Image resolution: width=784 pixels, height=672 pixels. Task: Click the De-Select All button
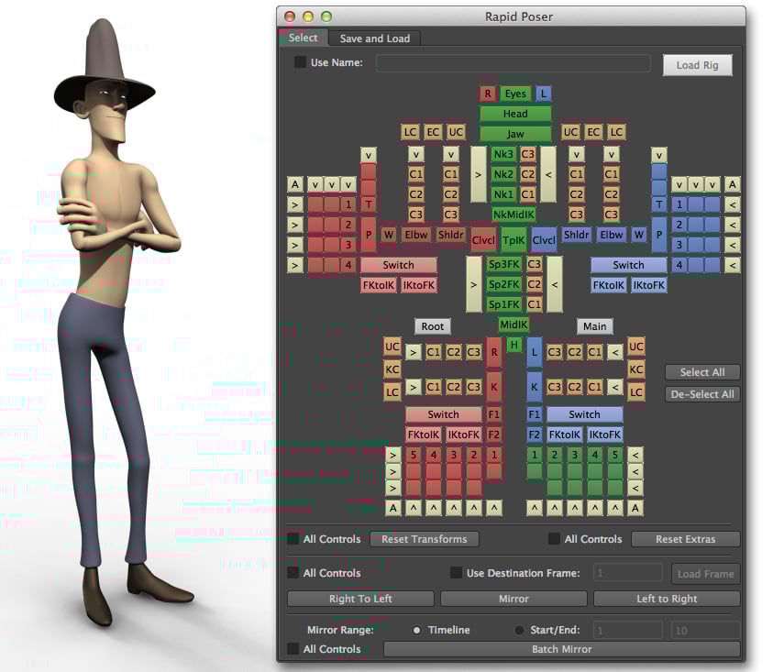click(x=702, y=394)
